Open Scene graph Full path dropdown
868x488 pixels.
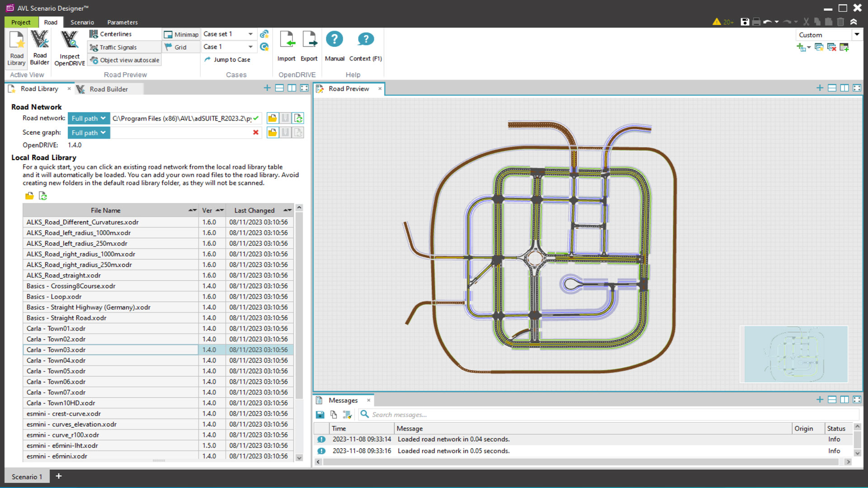click(89, 132)
